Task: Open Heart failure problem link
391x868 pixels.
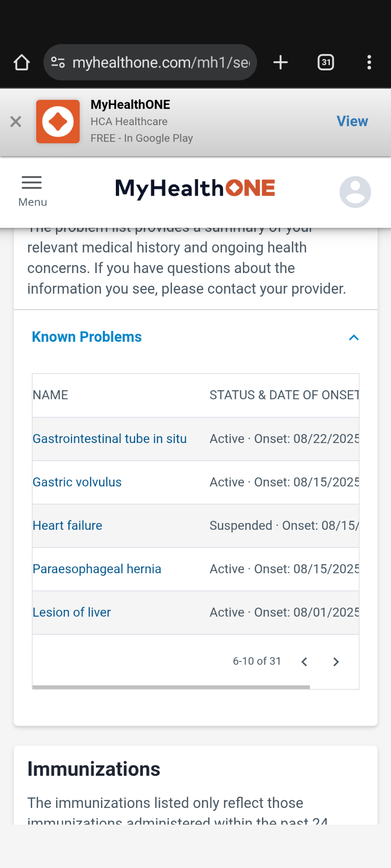Action: tap(67, 526)
